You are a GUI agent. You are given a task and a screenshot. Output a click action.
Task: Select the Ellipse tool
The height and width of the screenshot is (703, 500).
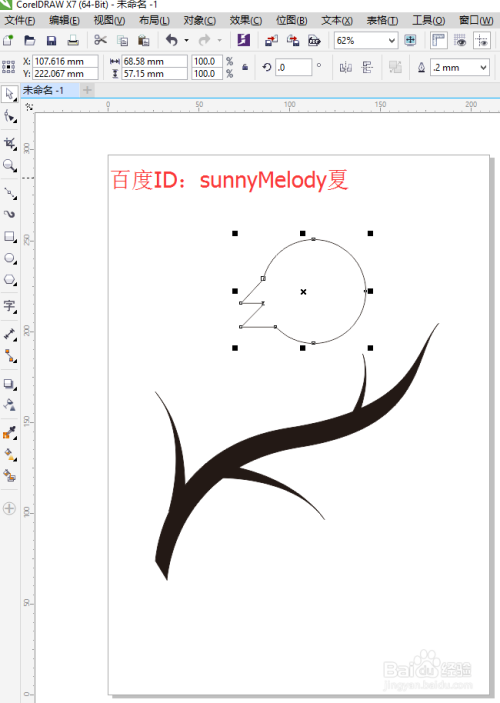point(9,258)
